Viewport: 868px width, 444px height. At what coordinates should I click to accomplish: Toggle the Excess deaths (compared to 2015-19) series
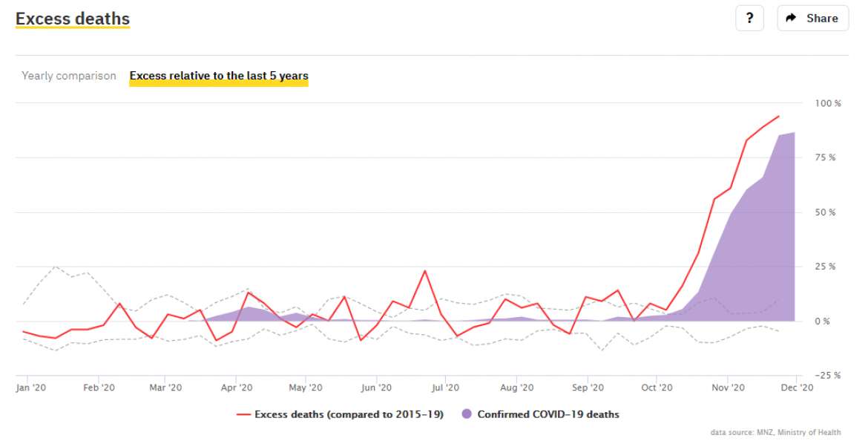tap(349, 414)
